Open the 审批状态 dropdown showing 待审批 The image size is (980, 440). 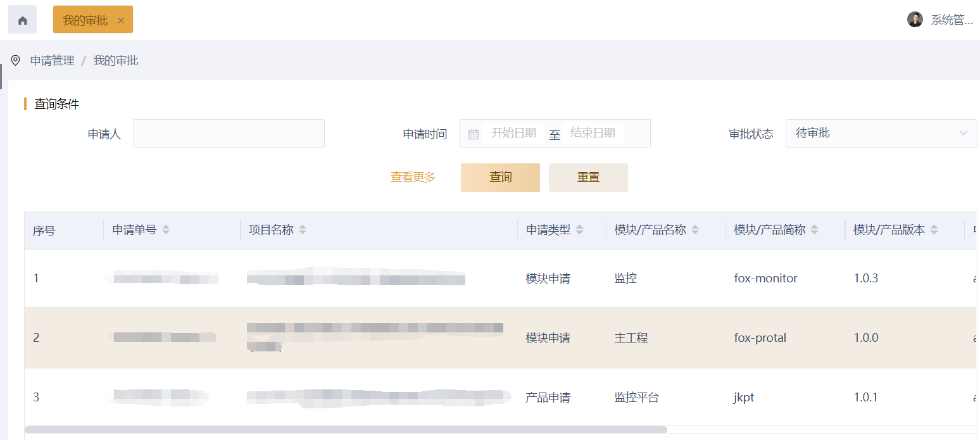pos(881,133)
